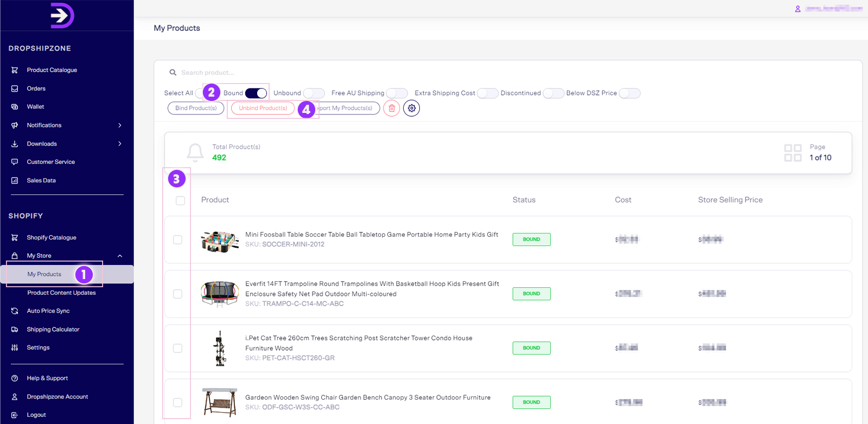Expand the Notifications submenu chevron
Image resolution: width=868 pixels, height=424 pixels.
pyautogui.click(x=120, y=125)
